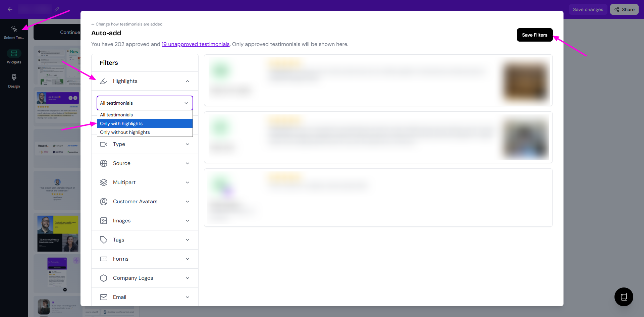This screenshot has width=644, height=317.
Task: Select 'Only with highlights' option
Action: (145, 123)
